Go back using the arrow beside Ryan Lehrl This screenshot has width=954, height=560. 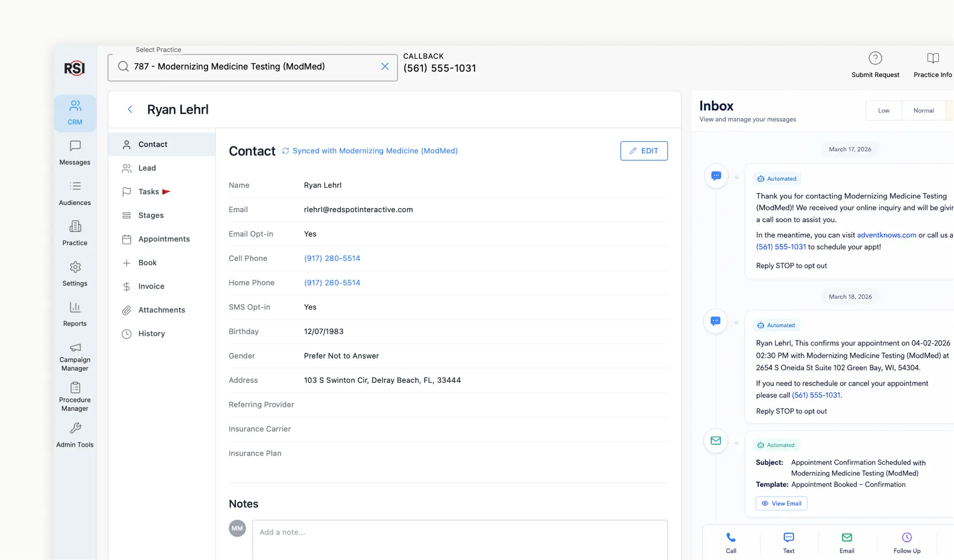click(x=130, y=109)
